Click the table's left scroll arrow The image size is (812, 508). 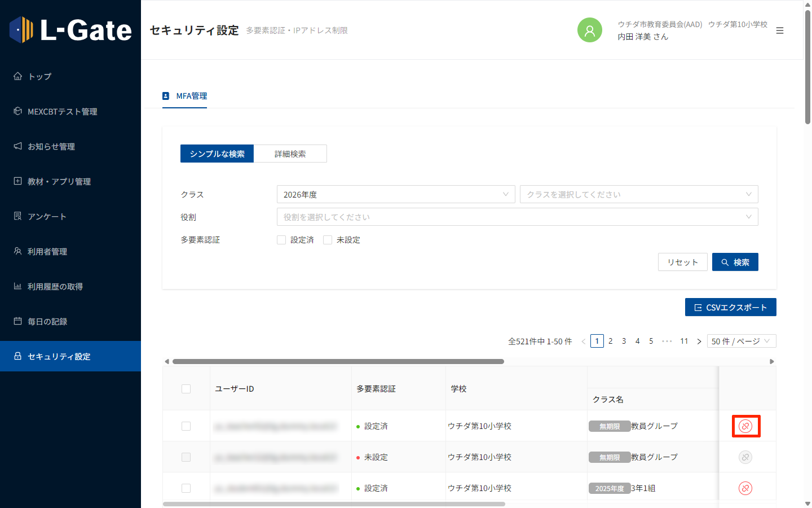click(166, 361)
